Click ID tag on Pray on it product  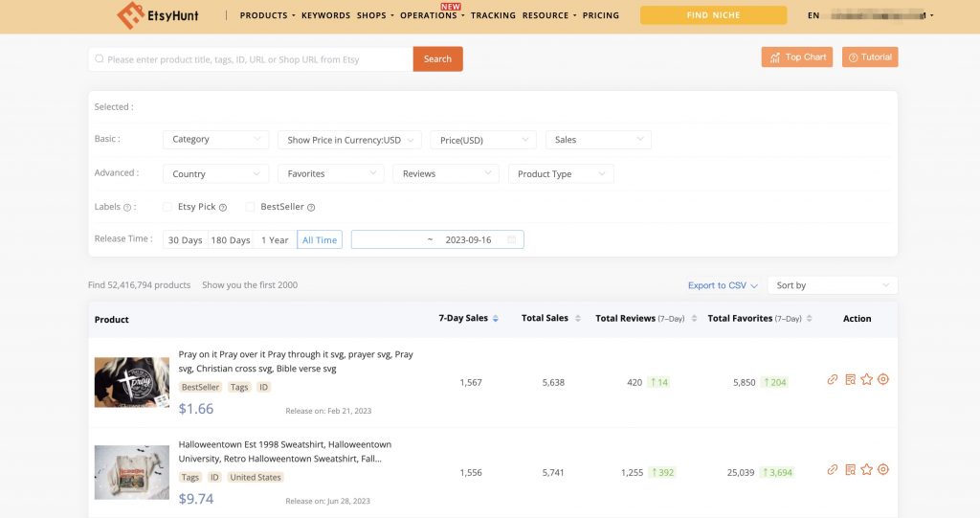click(264, 387)
